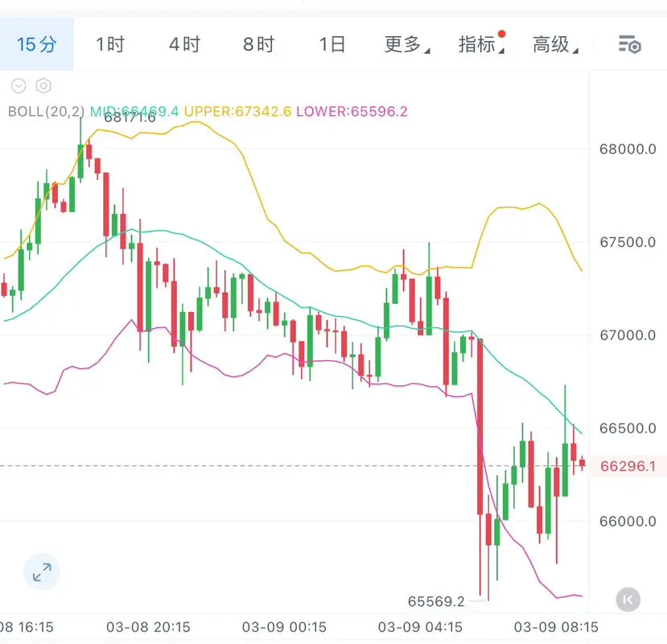Open the 更多 timeframe dropdown
This screenshot has width=667, height=644.
click(407, 44)
